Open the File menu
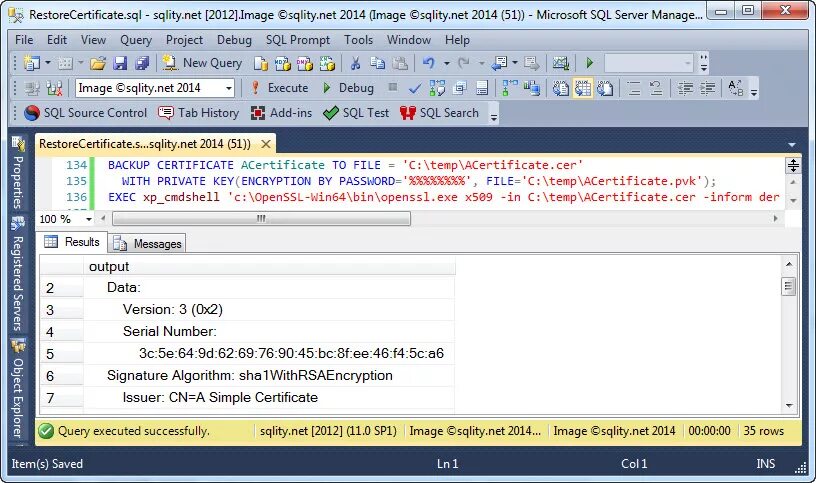 [x=24, y=40]
